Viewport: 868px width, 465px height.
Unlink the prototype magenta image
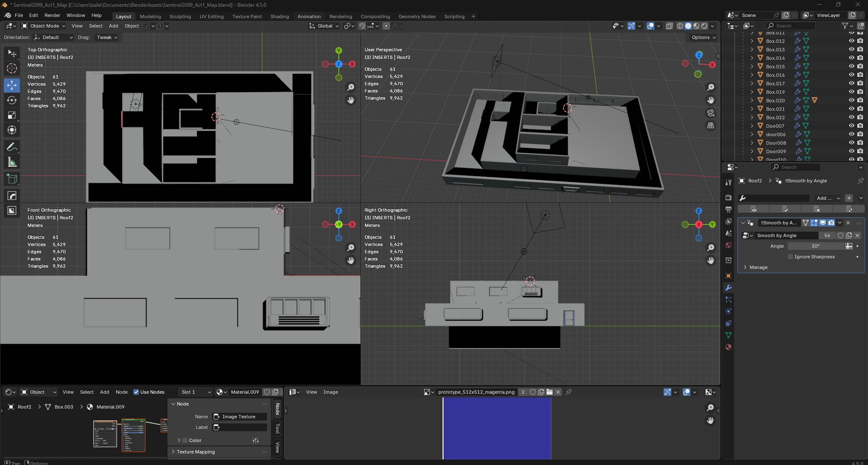[558, 392]
